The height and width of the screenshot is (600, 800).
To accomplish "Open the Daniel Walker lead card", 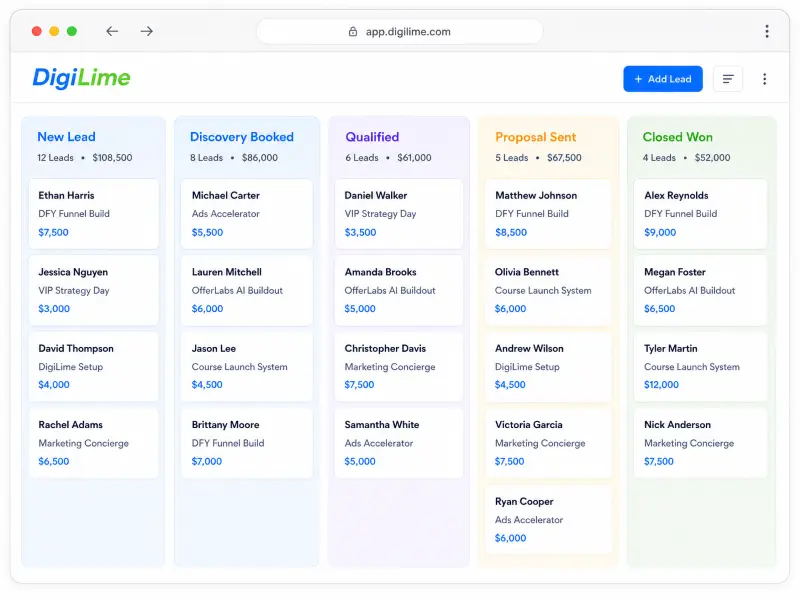I will (x=399, y=214).
